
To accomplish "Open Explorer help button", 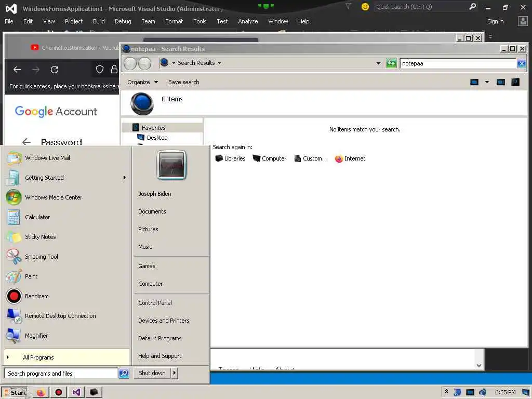I will [515, 82].
